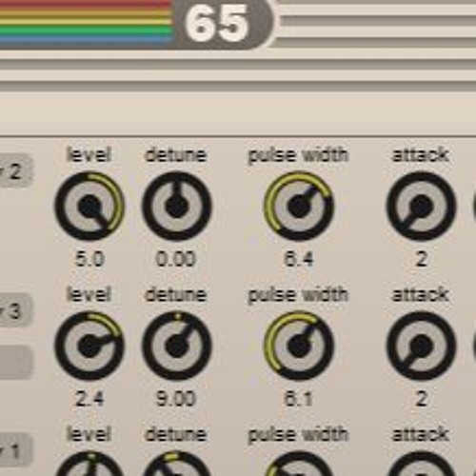Click the first row attack knob
The height and width of the screenshot is (476, 476).
point(421,207)
